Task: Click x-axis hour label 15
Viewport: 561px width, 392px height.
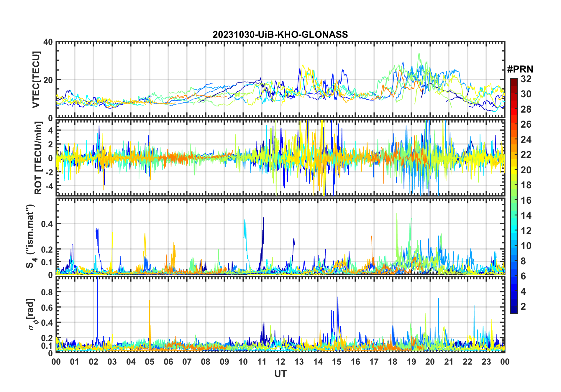Action: pyautogui.click(x=337, y=362)
